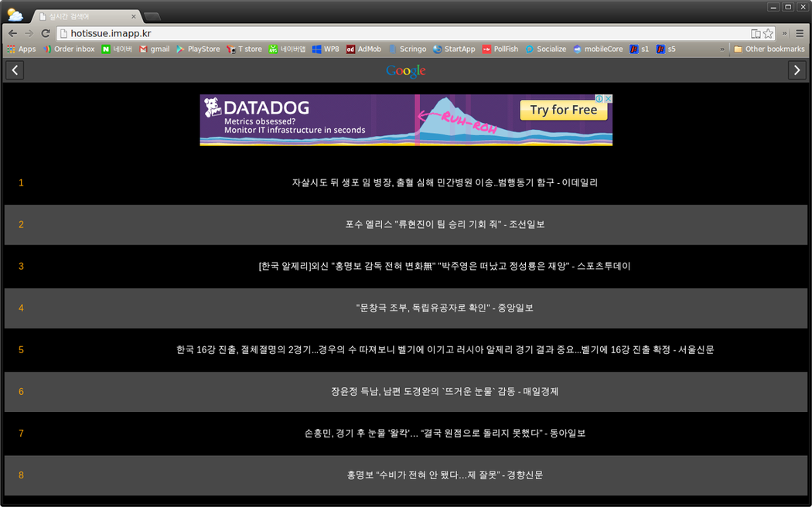Select the 실시간 검색어 browser tab
This screenshot has height=507, width=812.
[x=85, y=16]
